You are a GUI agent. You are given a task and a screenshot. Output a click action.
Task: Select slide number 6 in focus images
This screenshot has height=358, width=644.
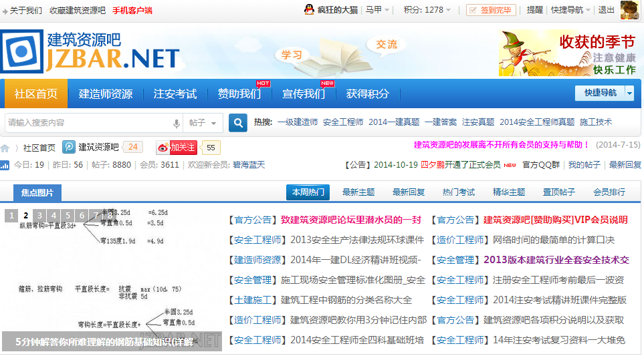point(82,215)
